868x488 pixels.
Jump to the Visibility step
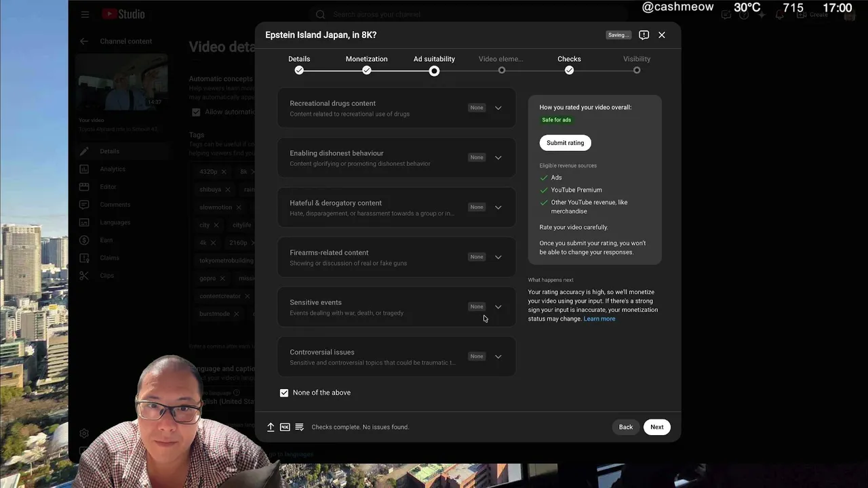pos(637,64)
